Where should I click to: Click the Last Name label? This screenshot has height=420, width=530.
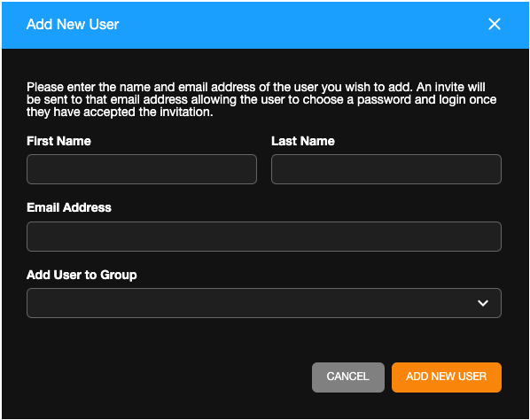(303, 141)
